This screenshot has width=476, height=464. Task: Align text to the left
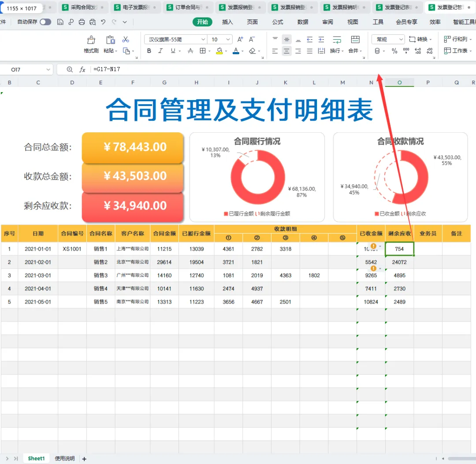(275, 51)
